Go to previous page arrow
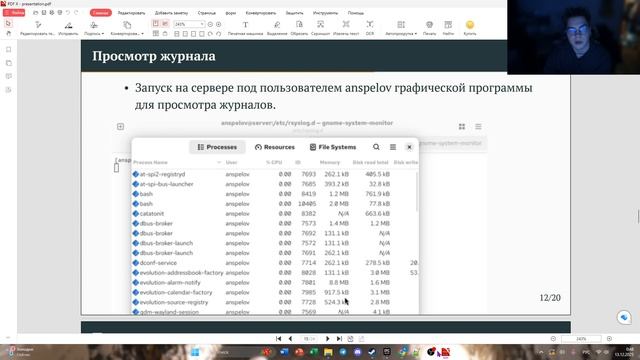 290,339
